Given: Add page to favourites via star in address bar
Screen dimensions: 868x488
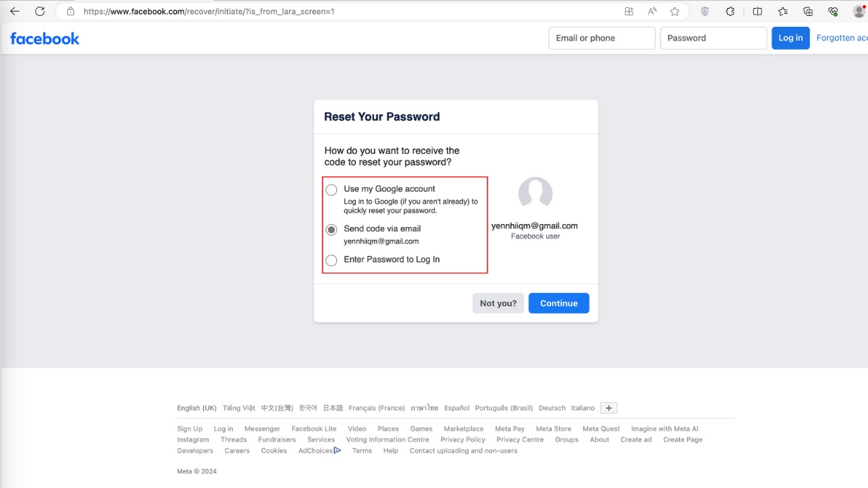Looking at the screenshot, I should click(674, 11).
